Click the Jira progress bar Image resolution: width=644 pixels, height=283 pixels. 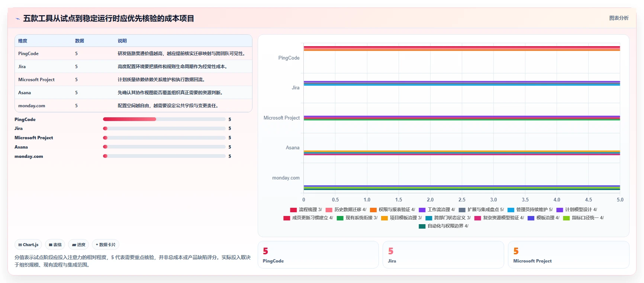(164, 128)
